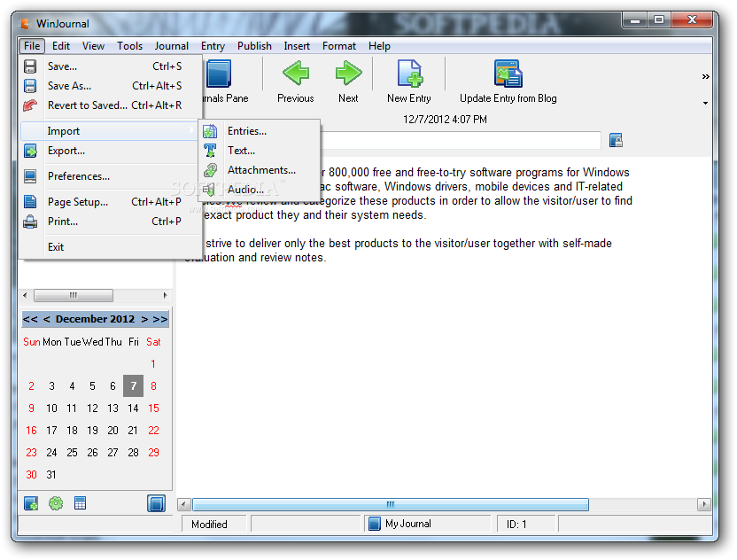
Task: Click the entry pane scroll left arrow
Action: [x=183, y=504]
